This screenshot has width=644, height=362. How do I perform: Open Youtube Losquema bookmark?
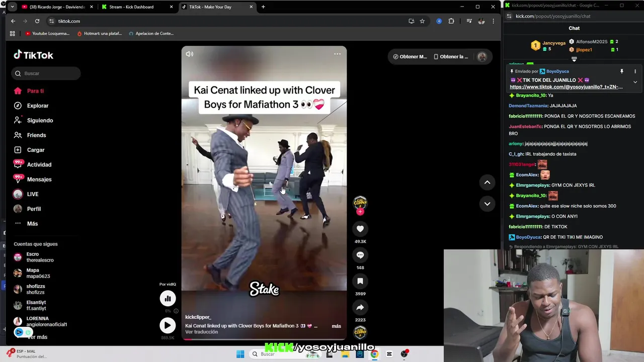(47, 34)
